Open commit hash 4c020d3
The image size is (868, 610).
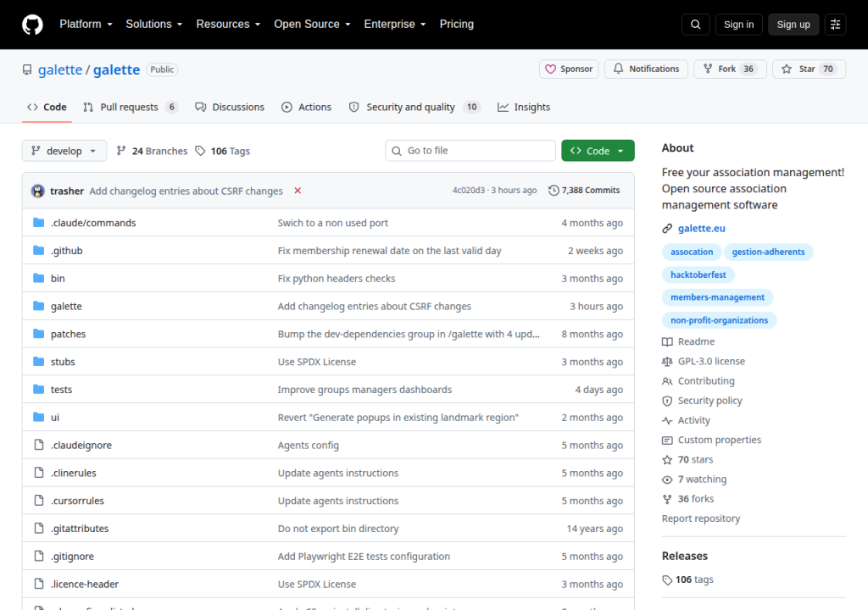click(x=468, y=191)
